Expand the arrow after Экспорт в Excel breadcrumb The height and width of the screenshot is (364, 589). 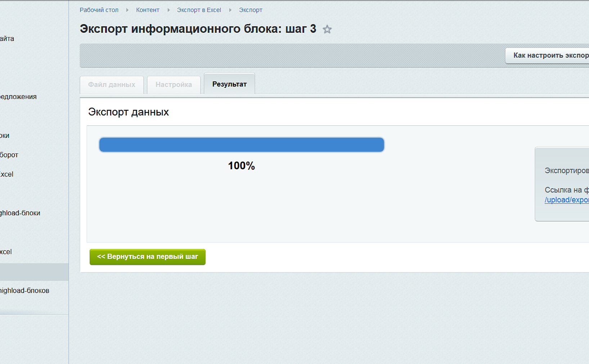[230, 10]
